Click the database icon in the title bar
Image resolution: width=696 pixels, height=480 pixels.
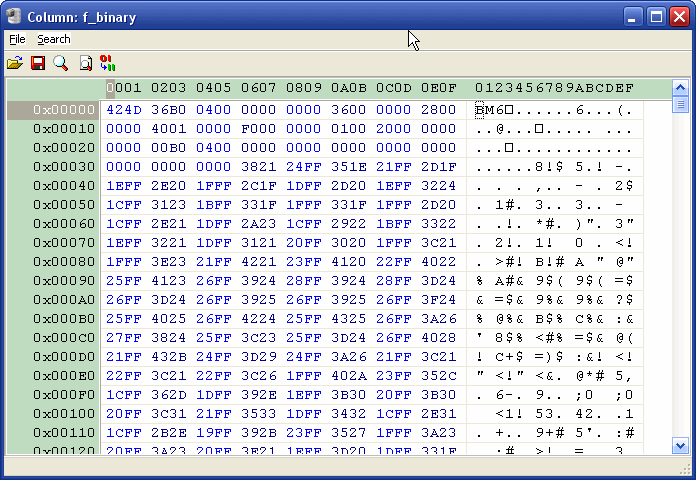(x=14, y=17)
